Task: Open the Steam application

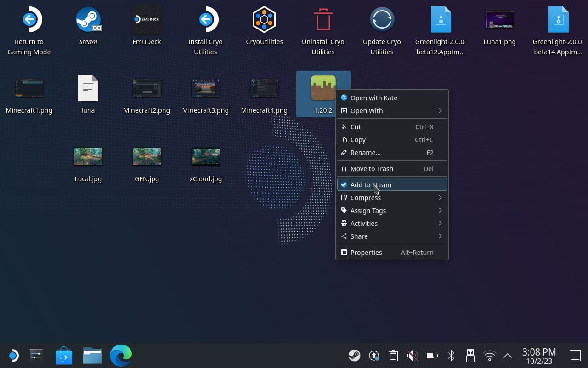Action: (x=88, y=19)
